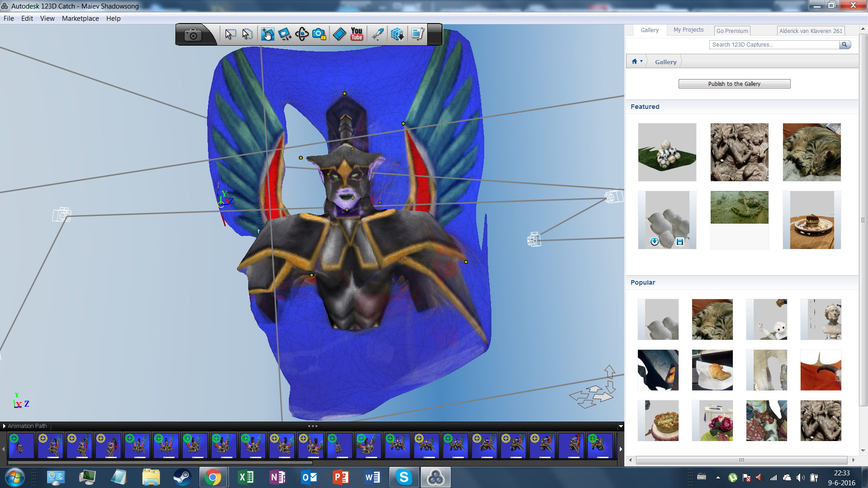Select the rectangle selection tool
The width and height of the screenshot is (868, 488).
click(x=230, y=34)
